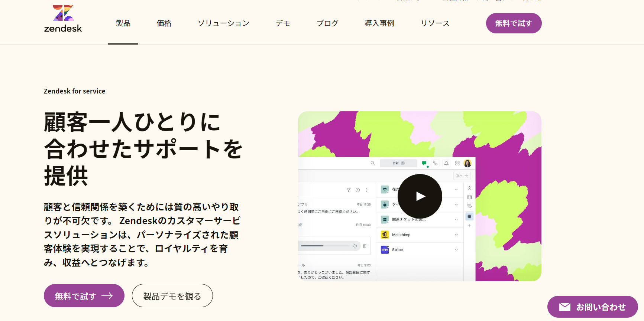644x321 pixels.
Task: Click the Stripe logo icon
Action: (385, 250)
